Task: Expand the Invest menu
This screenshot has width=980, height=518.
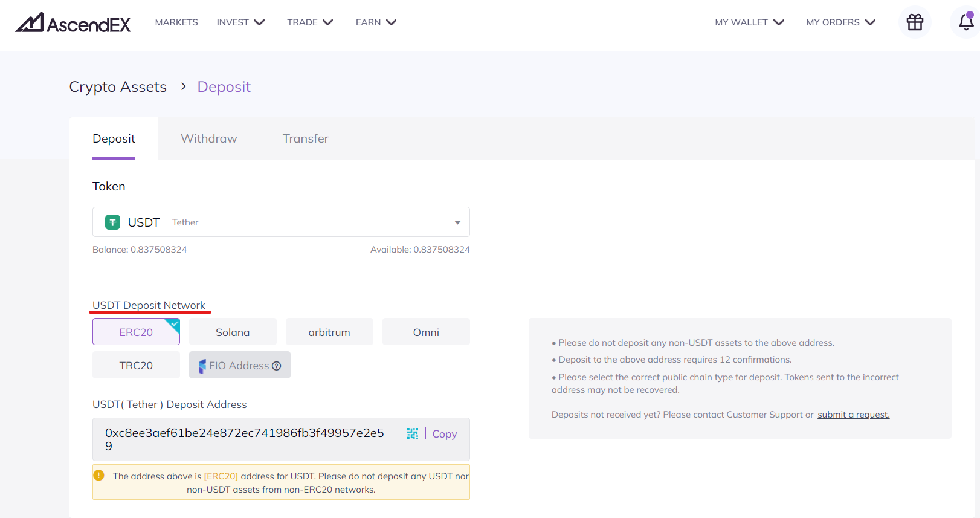Action: pos(240,22)
